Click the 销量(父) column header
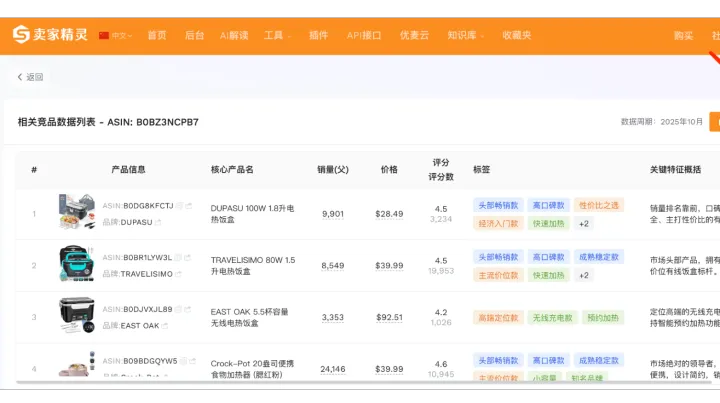 coord(333,170)
